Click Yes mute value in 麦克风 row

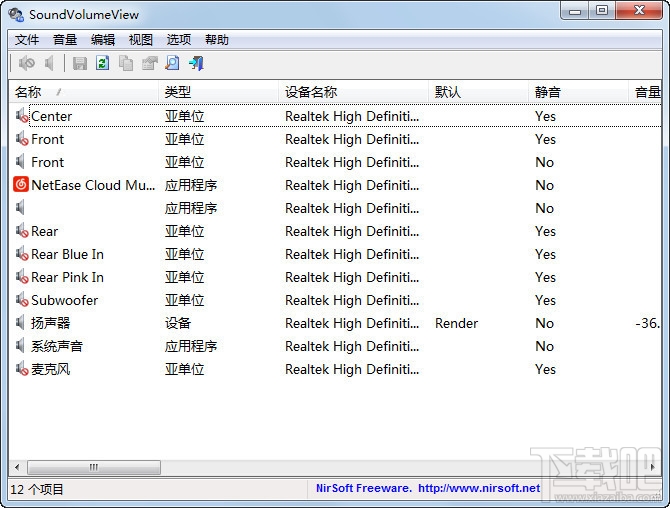545,369
